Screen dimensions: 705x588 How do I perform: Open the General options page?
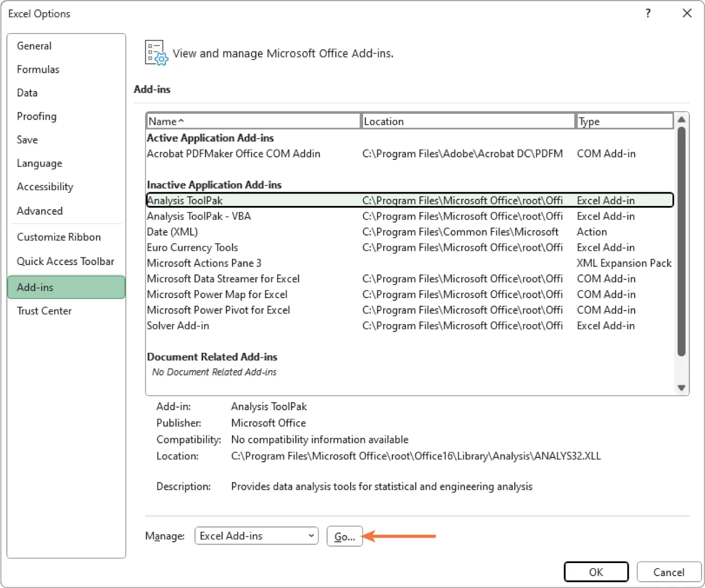pos(34,46)
